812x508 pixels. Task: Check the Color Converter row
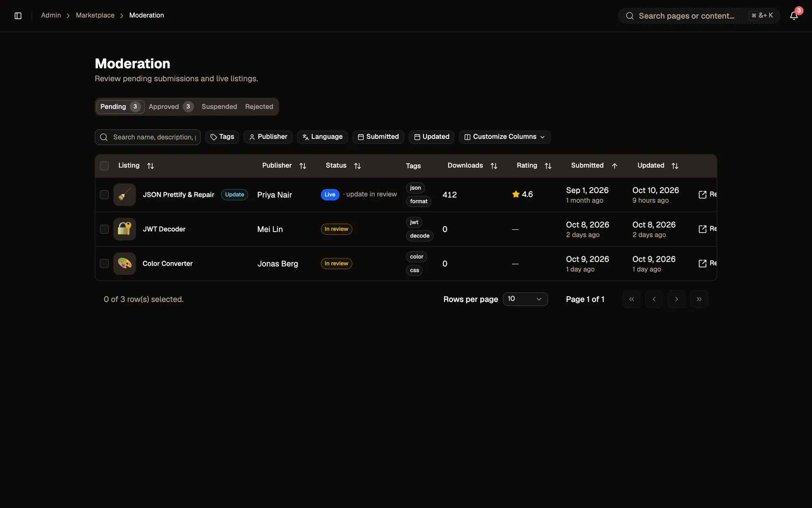pyautogui.click(x=104, y=263)
